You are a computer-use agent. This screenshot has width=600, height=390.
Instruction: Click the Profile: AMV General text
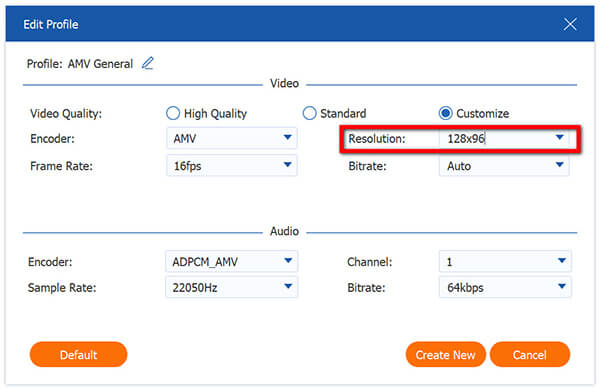pyautogui.click(x=80, y=64)
